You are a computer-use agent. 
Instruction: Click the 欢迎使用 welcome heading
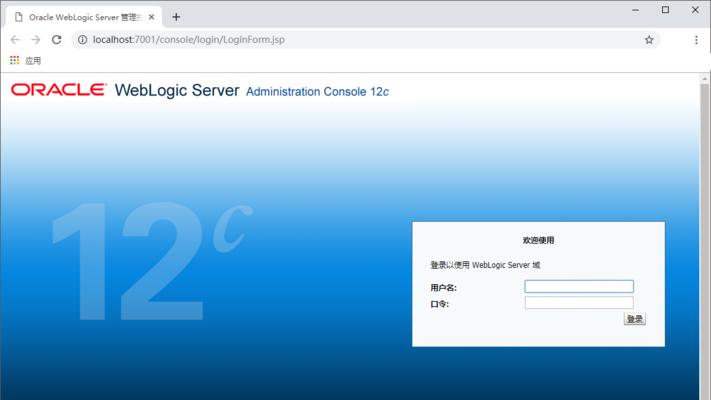pos(538,240)
